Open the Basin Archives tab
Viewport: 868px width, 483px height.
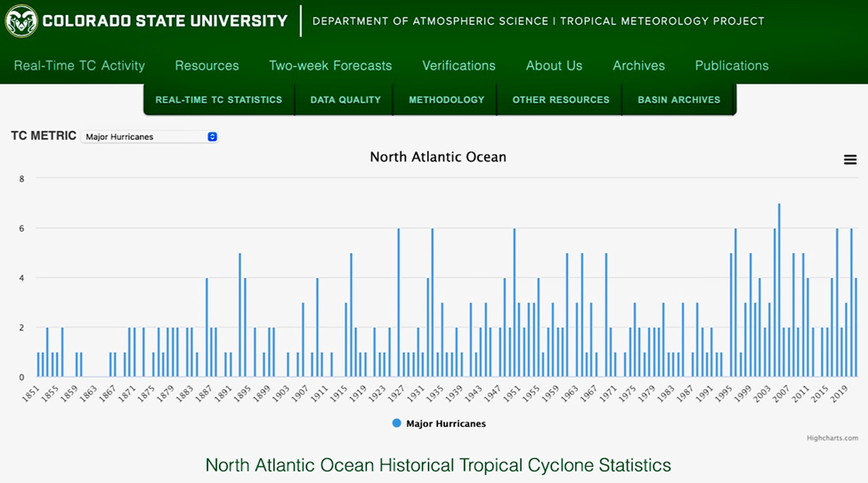678,100
